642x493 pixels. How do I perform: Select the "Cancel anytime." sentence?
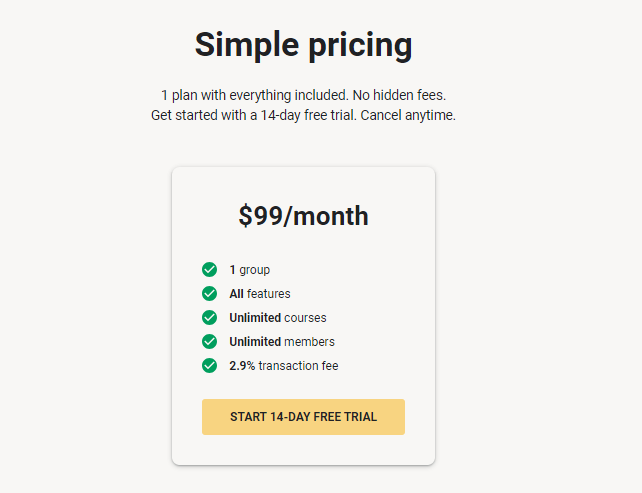coord(408,115)
